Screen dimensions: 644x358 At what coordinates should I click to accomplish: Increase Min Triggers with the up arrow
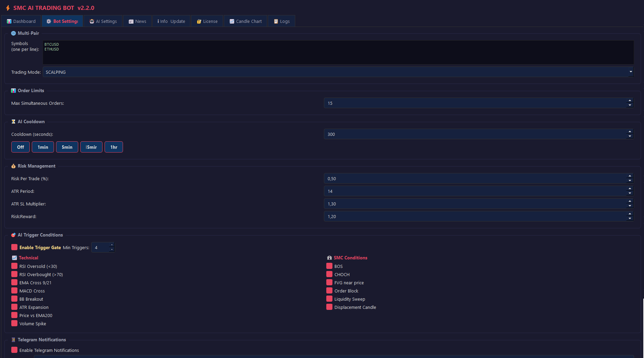click(112, 245)
